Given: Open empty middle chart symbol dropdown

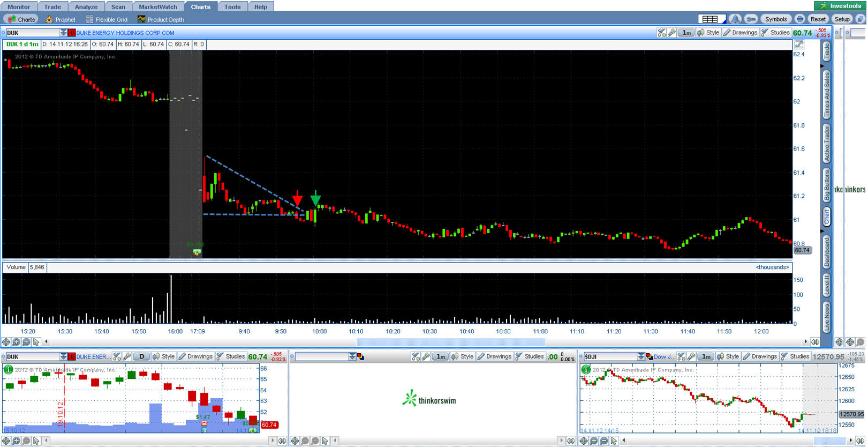Looking at the screenshot, I should point(352,356).
